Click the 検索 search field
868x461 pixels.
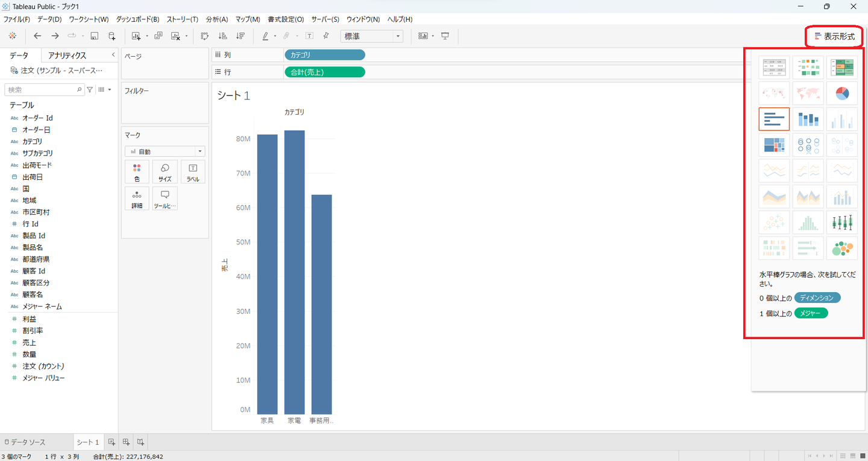click(45, 89)
